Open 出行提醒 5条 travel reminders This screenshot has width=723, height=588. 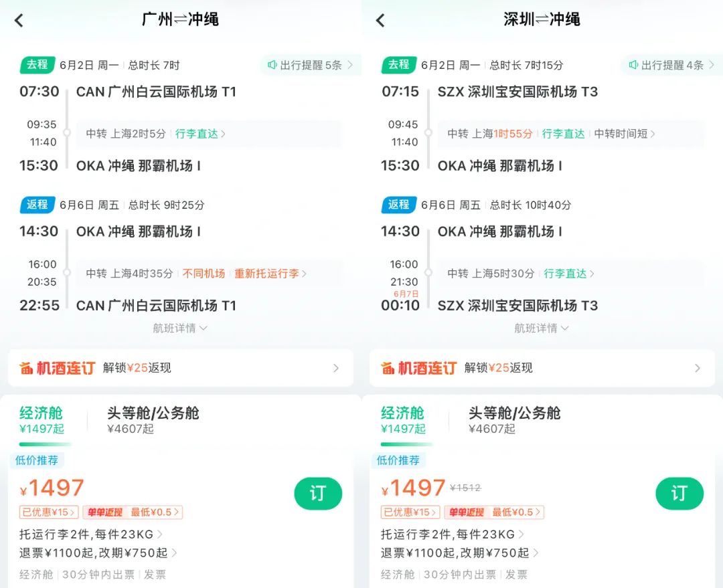tap(311, 65)
